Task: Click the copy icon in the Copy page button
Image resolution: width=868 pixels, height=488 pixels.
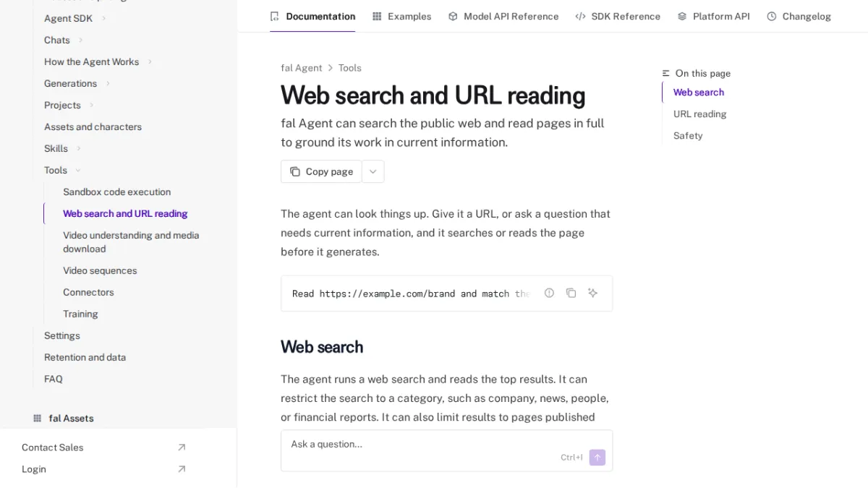Action: 295,171
